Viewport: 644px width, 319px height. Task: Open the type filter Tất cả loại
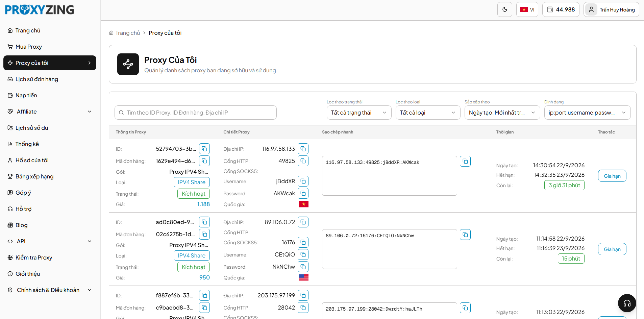(x=428, y=113)
